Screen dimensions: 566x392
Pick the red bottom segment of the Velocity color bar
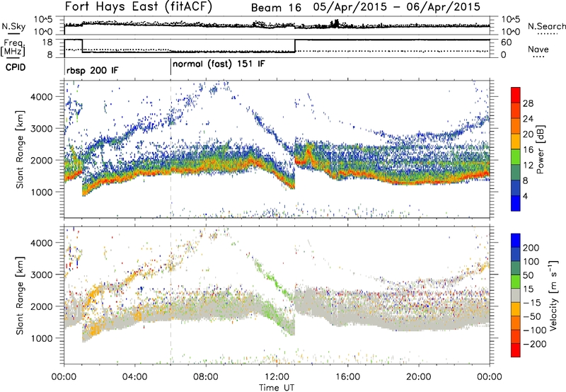516,350
